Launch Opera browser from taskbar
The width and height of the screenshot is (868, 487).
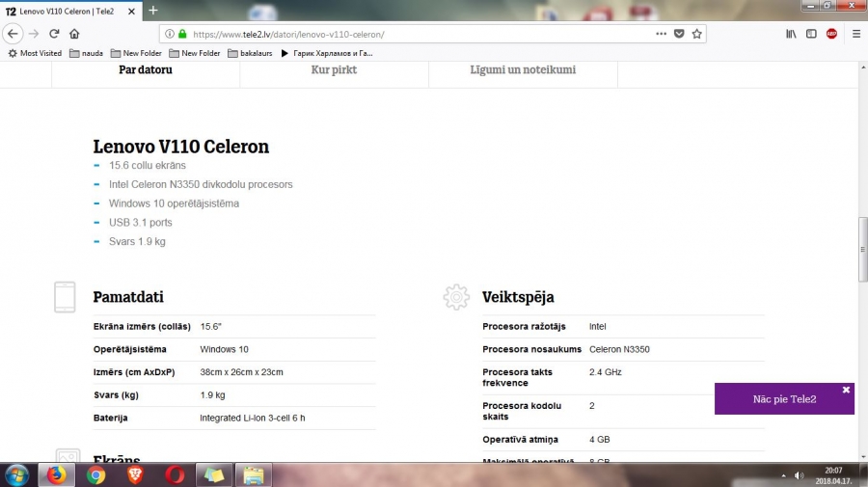tap(175, 474)
